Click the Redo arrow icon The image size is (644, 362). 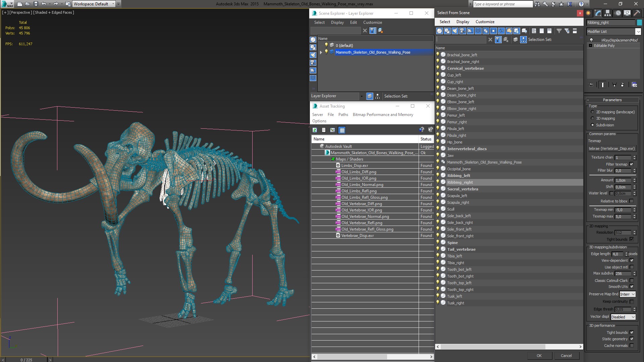tap(56, 4)
